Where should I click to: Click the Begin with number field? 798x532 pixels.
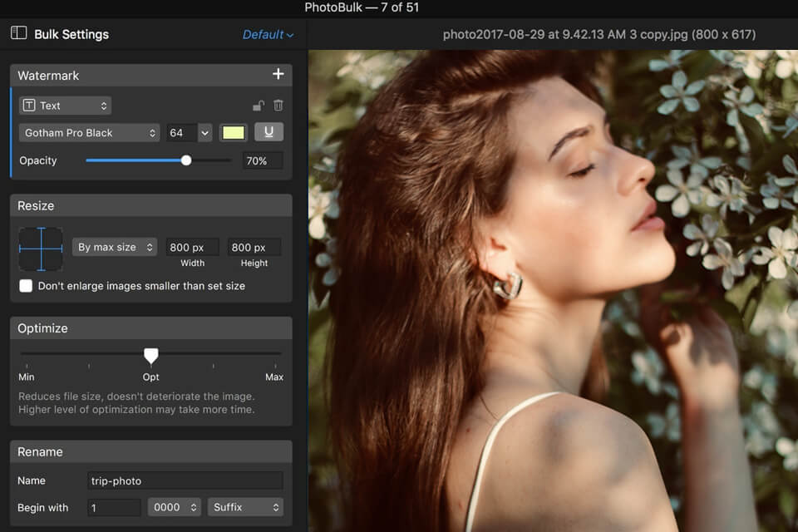[114, 508]
